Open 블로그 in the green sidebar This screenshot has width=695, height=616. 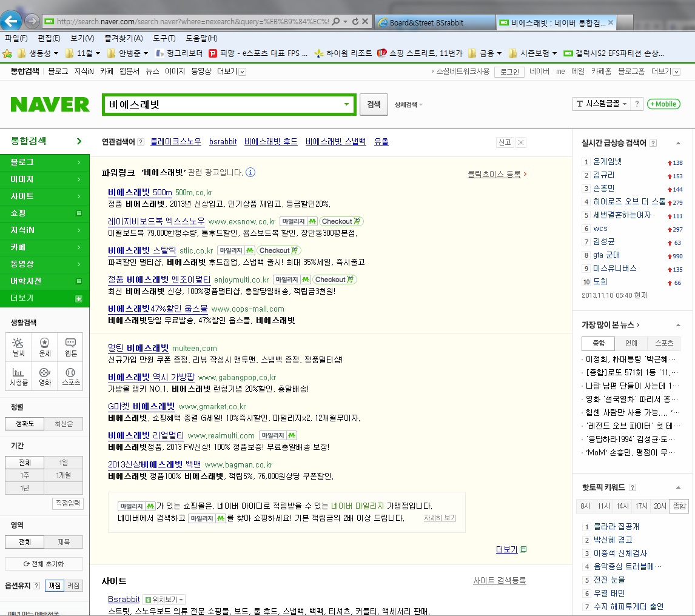[44, 162]
